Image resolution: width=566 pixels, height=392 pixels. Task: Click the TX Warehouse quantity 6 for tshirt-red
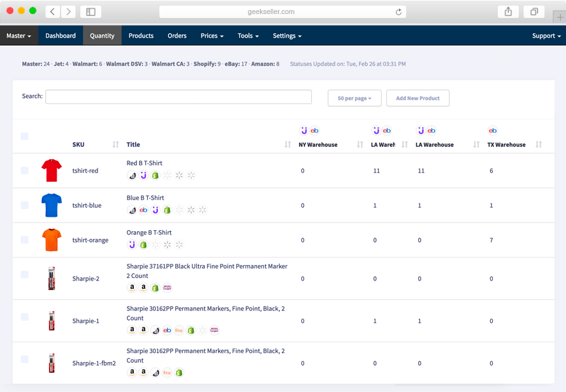tap(491, 171)
